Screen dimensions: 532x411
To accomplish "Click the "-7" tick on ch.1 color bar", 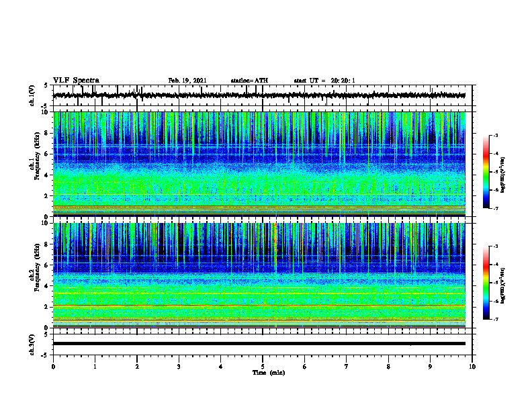I will coord(495,208).
